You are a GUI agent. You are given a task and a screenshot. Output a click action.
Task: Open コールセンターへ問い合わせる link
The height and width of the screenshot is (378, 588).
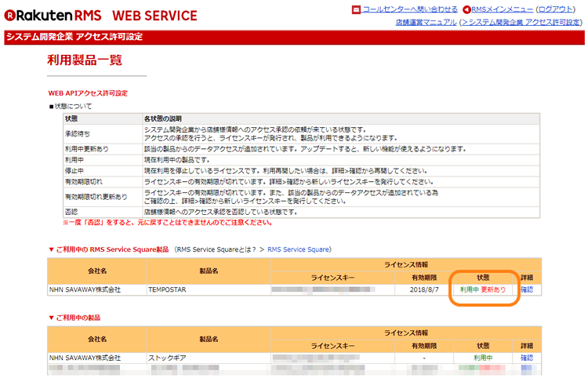pos(410,9)
